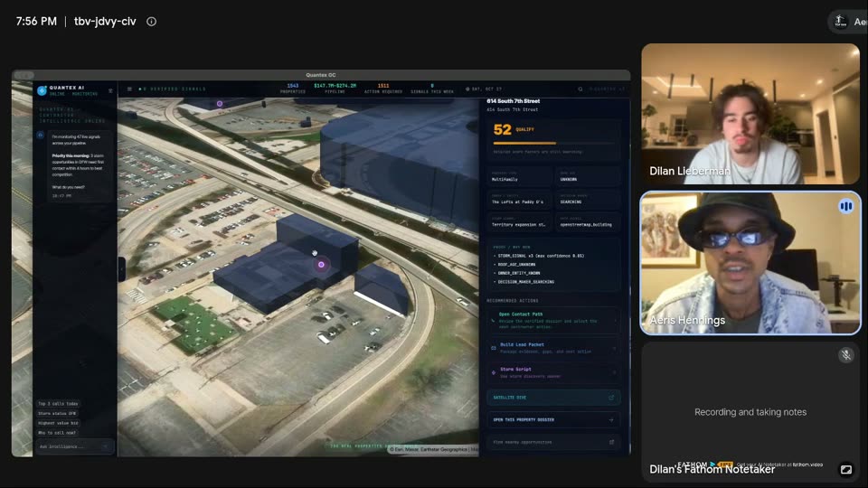The image size is (868, 488).
Task: Click Find nearby opportunities button
Action: coord(553,442)
